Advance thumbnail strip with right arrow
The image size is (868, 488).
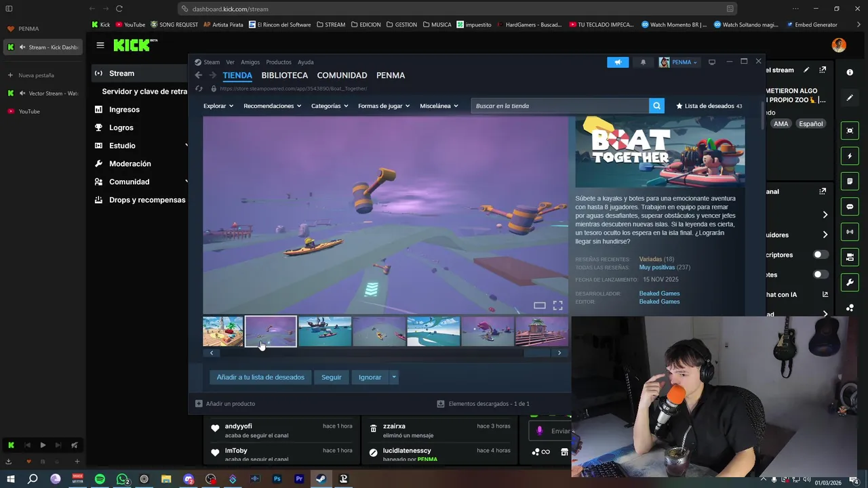[559, 353]
